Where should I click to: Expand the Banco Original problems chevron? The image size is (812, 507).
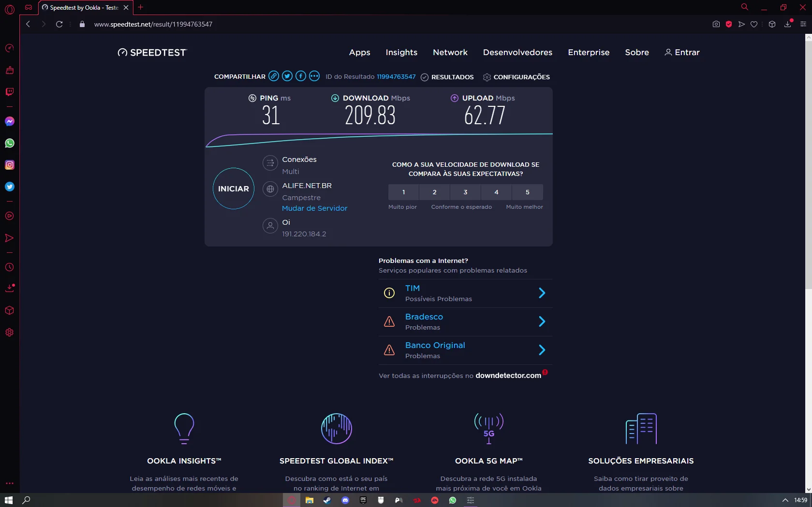coord(542,350)
